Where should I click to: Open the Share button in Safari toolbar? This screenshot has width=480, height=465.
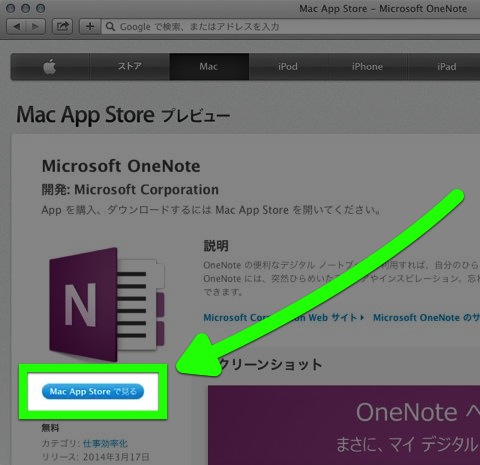click(x=62, y=26)
